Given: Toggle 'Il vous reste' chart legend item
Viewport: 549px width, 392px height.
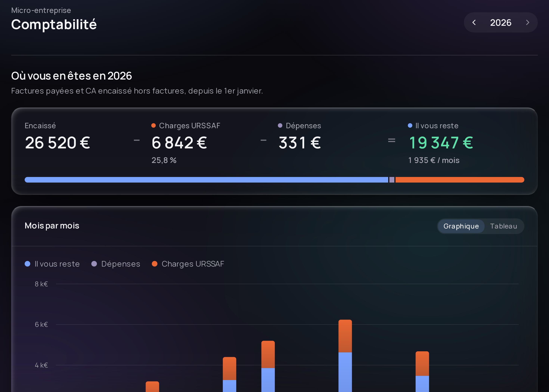Looking at the screenshot, I should click(52, 264).
